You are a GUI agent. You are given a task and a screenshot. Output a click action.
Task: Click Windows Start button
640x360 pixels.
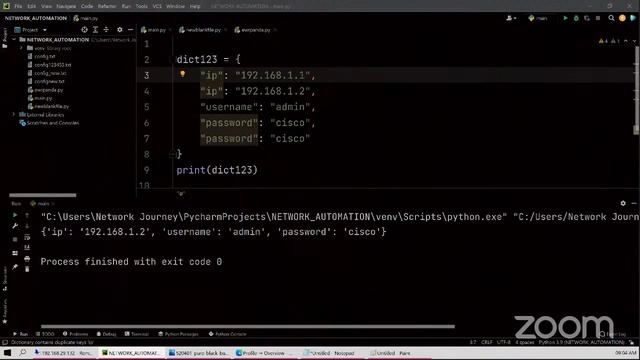(7, 353)
